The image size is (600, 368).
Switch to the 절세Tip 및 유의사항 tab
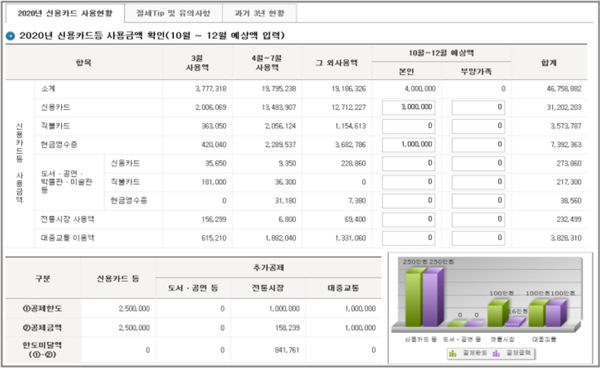click(173, 13)
